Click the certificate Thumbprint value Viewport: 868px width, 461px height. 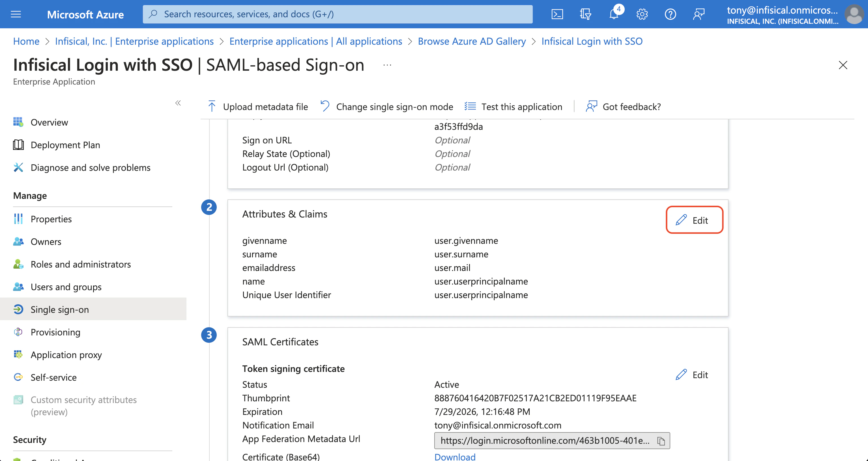pos(535,398)
